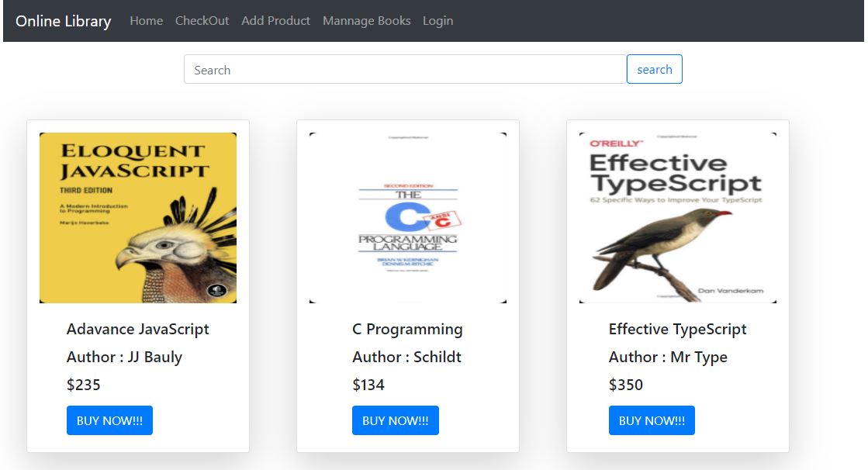Screen dimensions: 868x470
Task: Select the Effective TypeScript book cover
Action: click(678, 217)
